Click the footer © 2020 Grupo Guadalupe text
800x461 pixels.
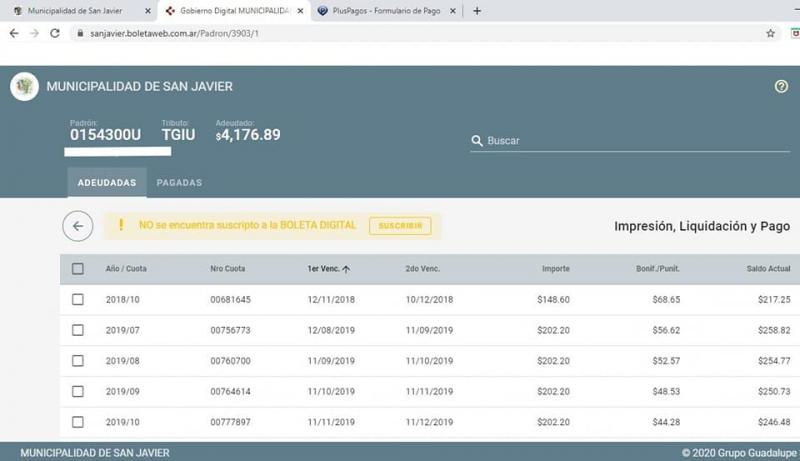click(x=739, y=453)
